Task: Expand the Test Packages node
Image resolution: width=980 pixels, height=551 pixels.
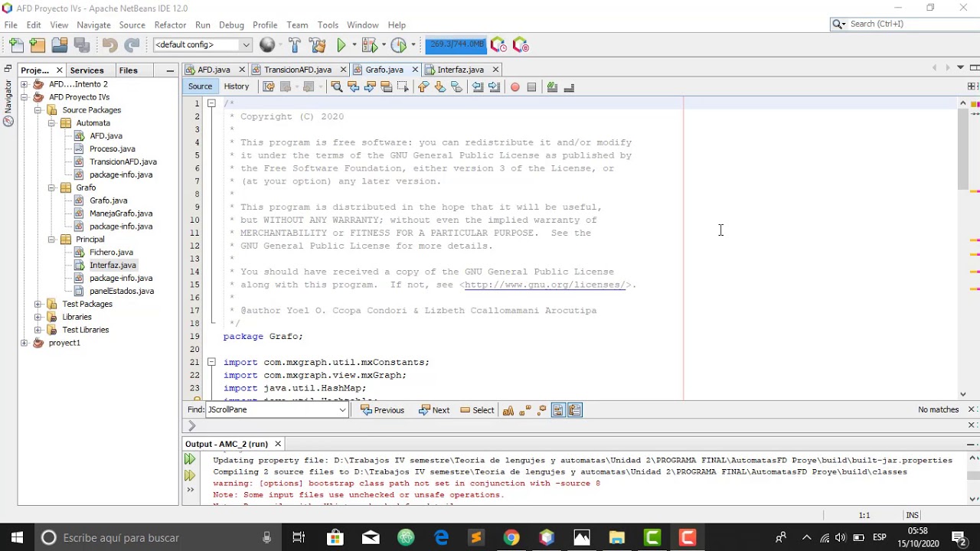Action: pyautogui.click(x=38, y=304)
